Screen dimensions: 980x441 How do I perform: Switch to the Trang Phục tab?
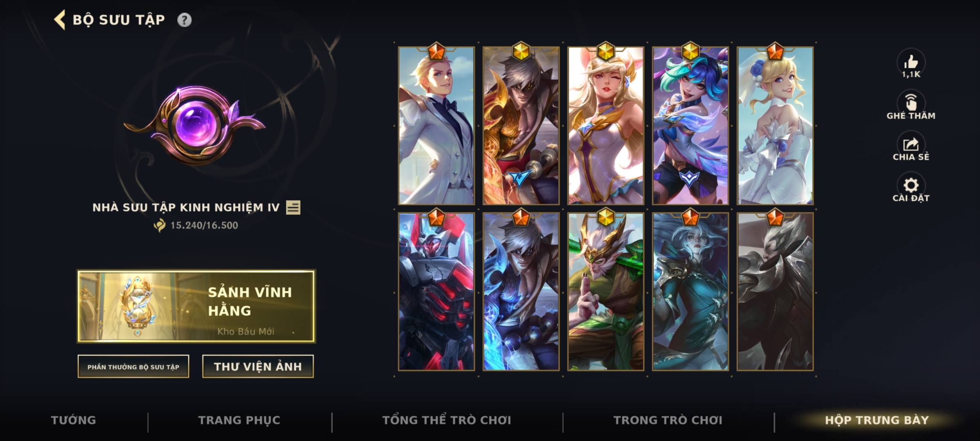[x=239, y=420]
